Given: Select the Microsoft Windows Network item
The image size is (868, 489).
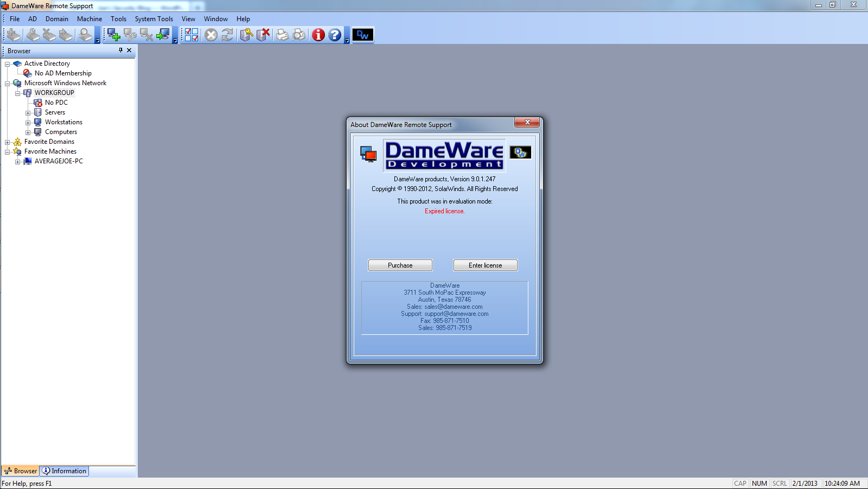Looking at the screenshot, I should 65,83.
